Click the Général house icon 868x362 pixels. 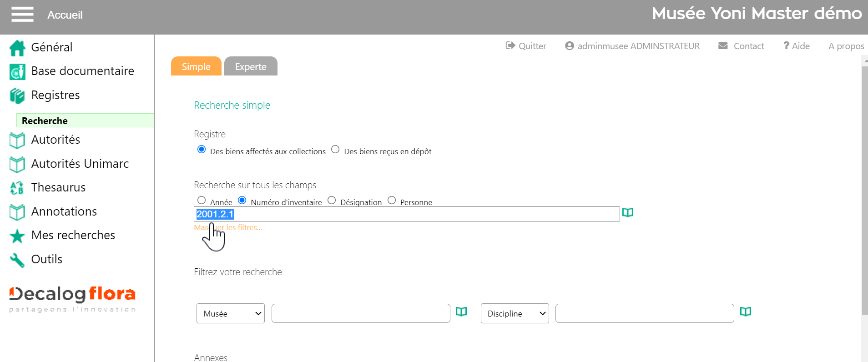17,48
